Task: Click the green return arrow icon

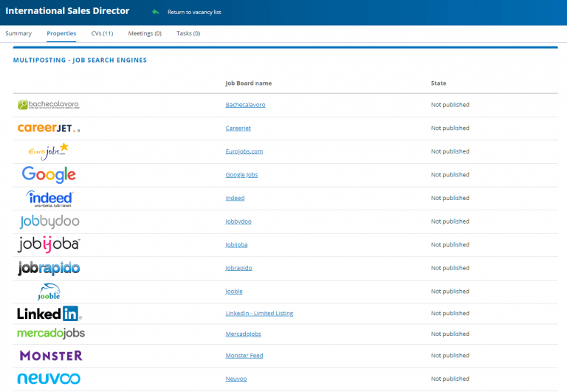Action: click(x=156, y=12)
